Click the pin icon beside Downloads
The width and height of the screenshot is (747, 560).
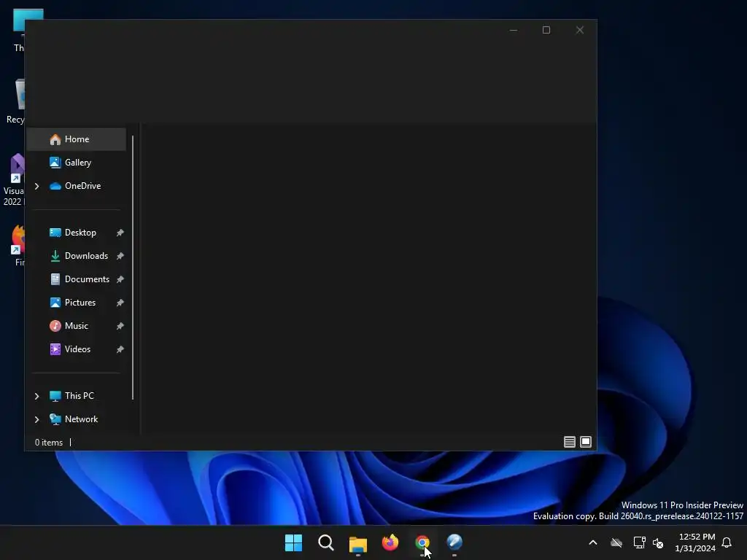click(120, 256)
